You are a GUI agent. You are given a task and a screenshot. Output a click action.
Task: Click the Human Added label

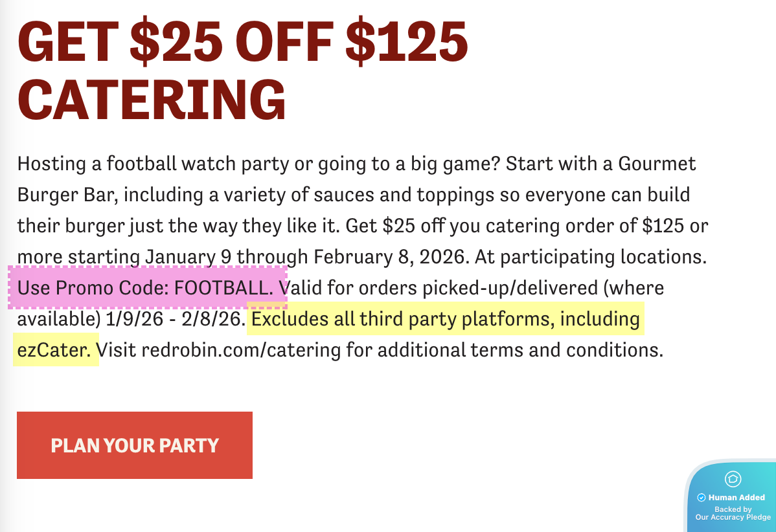736,498
